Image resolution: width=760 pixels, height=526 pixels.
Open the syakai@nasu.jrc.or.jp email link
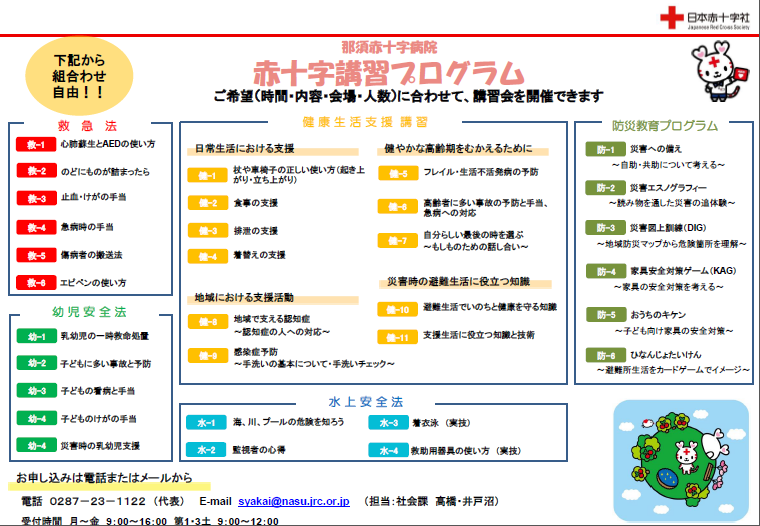294,501
